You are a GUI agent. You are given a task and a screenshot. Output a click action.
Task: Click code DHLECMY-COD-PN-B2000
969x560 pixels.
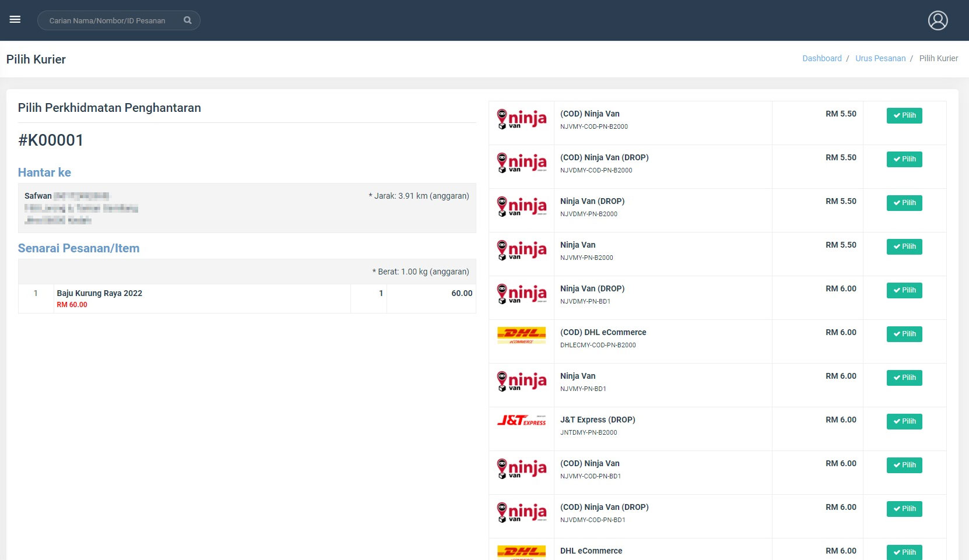tap(598, 345)
